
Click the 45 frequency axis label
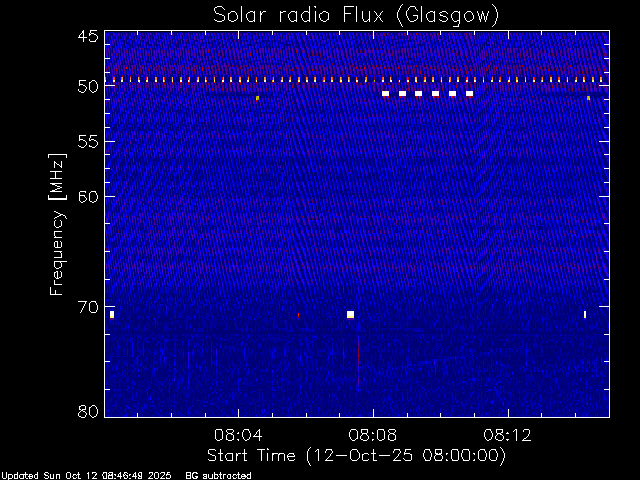[88, 36]
